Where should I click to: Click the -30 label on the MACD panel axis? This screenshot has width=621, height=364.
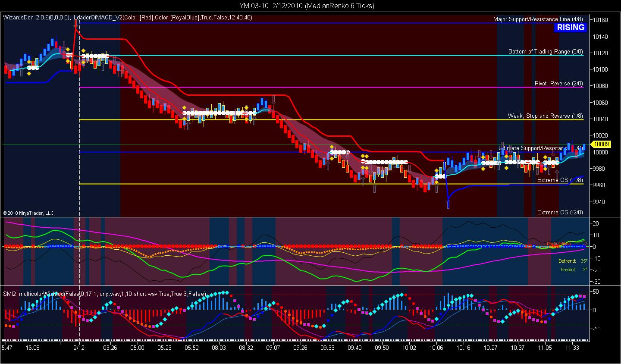[x=596, y=282]
